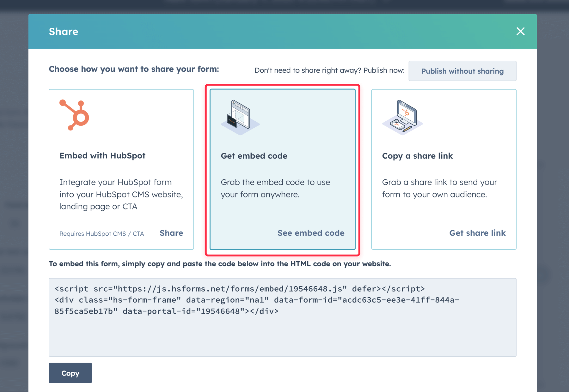Click 'Don't need to share right away?' text
The width and height of the screenshot is (569, 392).
coord(308,70)
